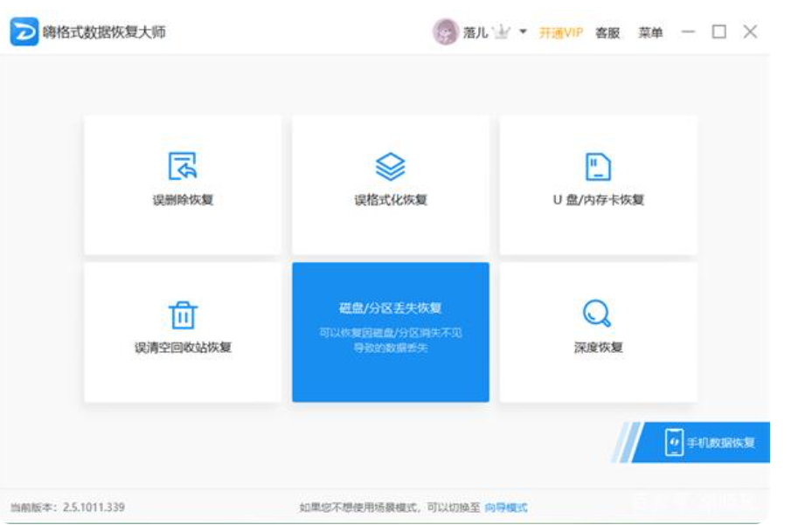Start 深度恢复 deep recovery mode

coord(597,332)
